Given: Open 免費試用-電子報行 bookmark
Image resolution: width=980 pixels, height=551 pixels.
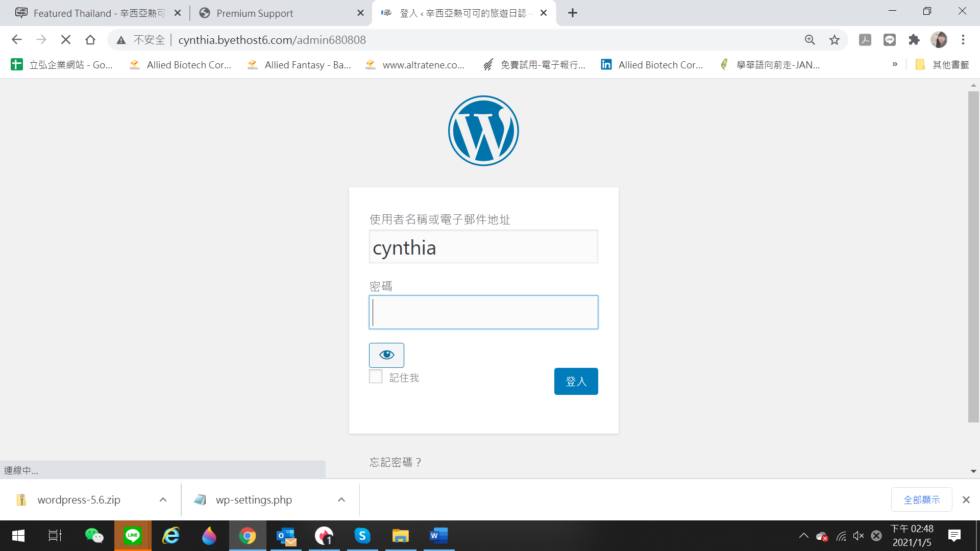Looking at the screenshot, I should pos(535,65).
